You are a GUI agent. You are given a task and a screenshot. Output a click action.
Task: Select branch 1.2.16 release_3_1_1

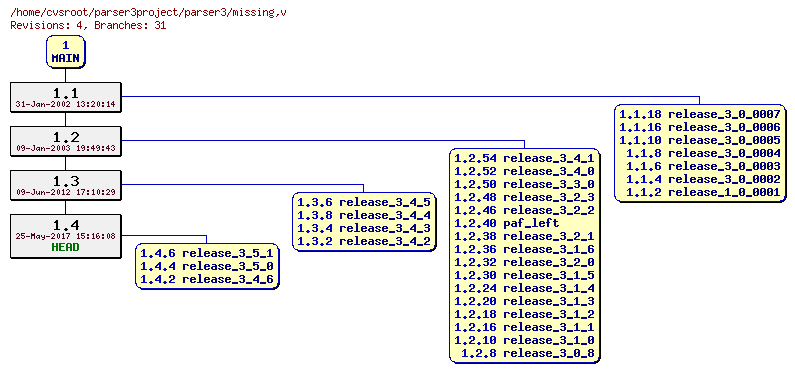point(524,327)
